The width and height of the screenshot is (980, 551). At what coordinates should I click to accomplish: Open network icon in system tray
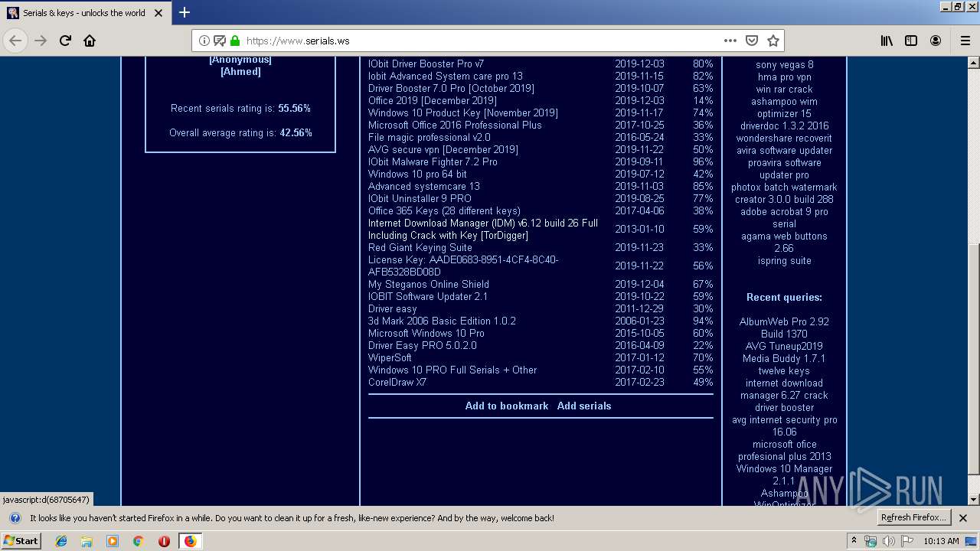(x=871, y=541)
